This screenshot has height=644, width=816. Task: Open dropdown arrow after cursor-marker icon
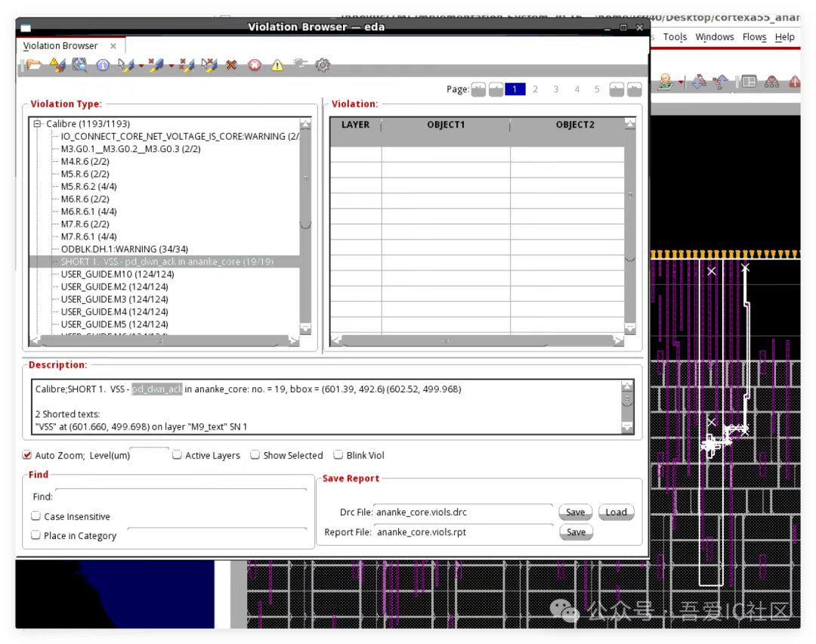[x=141, y=66]
